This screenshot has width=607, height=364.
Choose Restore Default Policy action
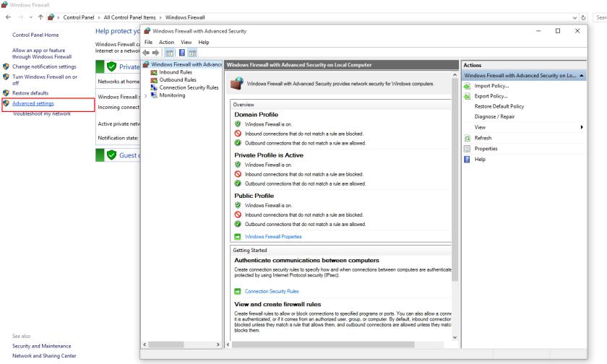[x=499, y=106]
